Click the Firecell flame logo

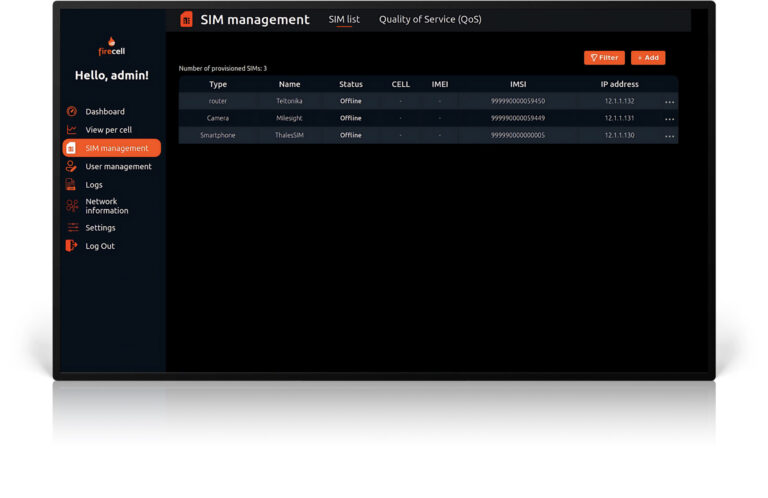click(x=111, y=43)
